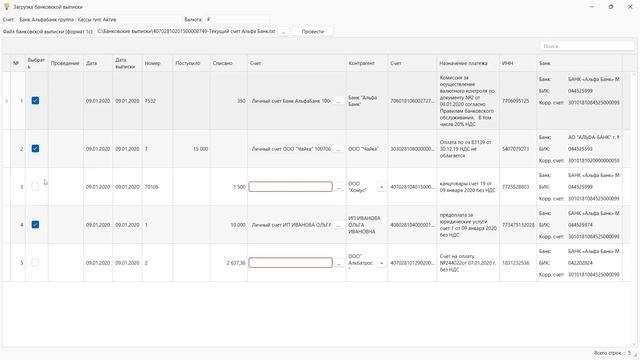Click the bank statement file path field
Viewport: 640px width, 360px height.
(186, 31)
